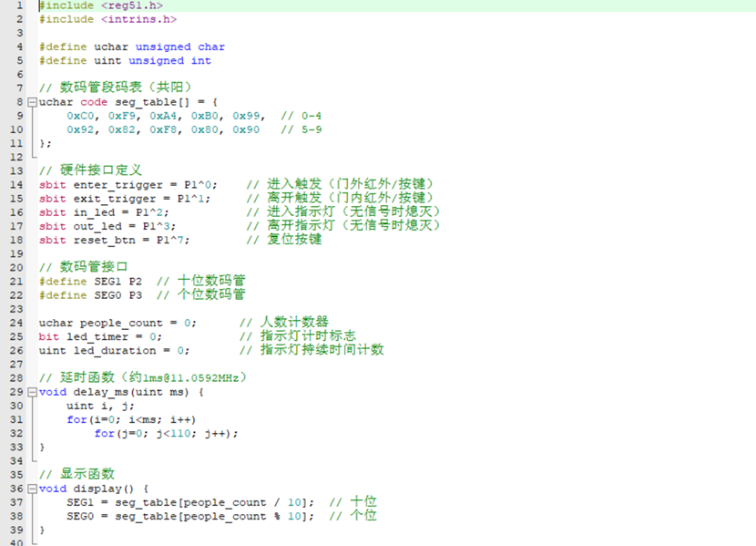Screen dimensions: 756x546
Task: Click the hex value 0x82
Action: click(x=121, y=129)
